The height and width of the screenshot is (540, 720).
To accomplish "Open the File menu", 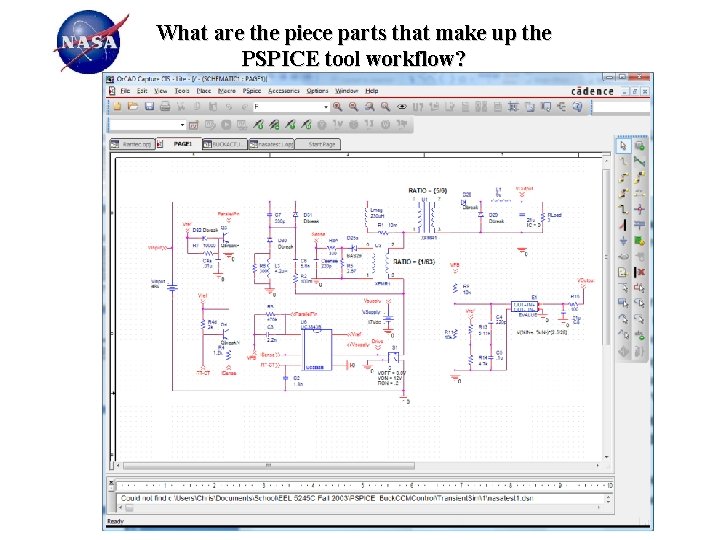I will 125,91.
